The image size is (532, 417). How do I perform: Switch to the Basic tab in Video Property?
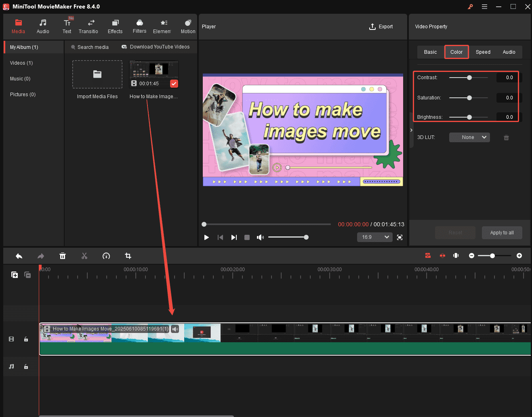pyautogui.click(x=430, y=52)
